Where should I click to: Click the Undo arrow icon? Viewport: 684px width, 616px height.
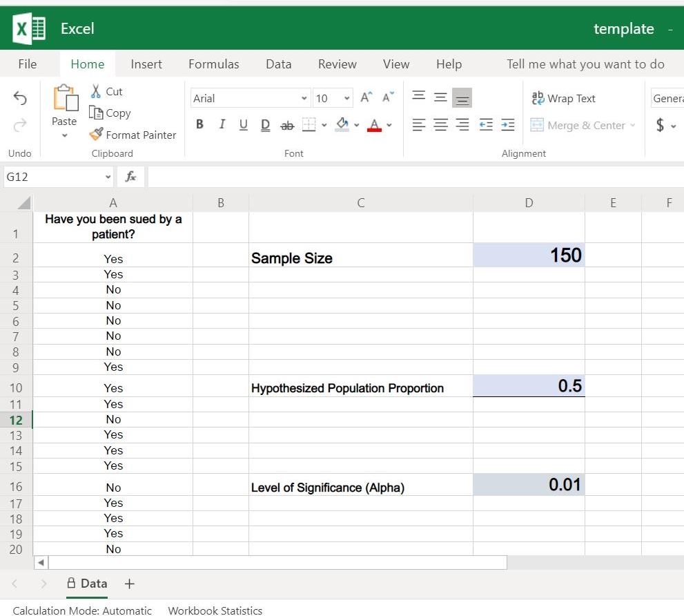tap(20, 99)
